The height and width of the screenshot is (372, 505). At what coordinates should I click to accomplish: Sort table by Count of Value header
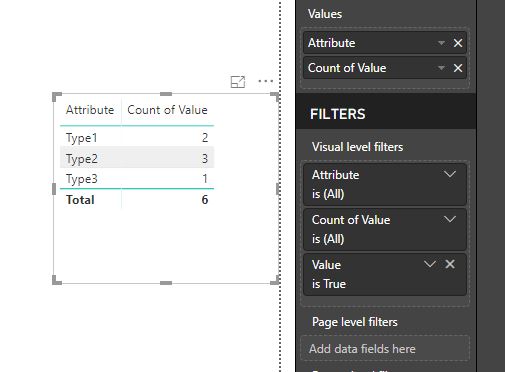(x=167, y=110)
